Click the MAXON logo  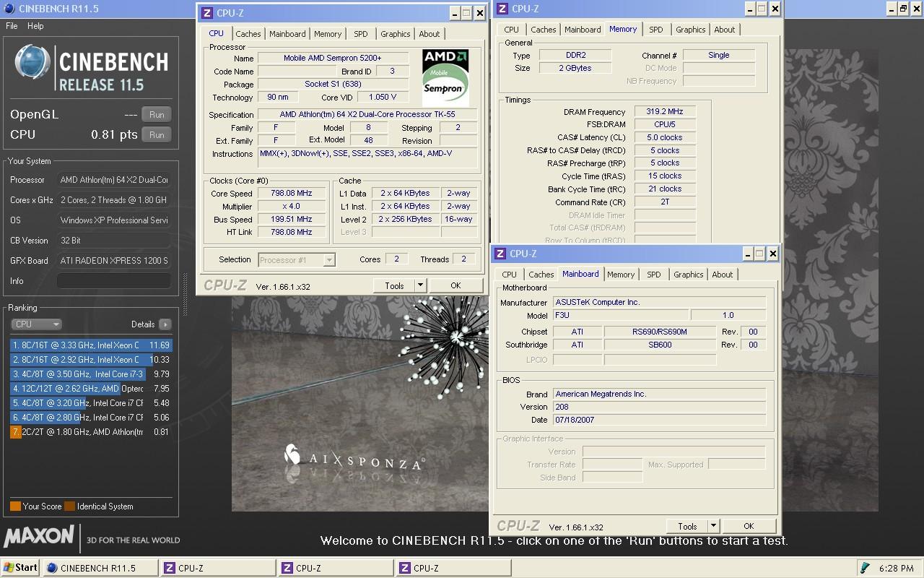39,536
